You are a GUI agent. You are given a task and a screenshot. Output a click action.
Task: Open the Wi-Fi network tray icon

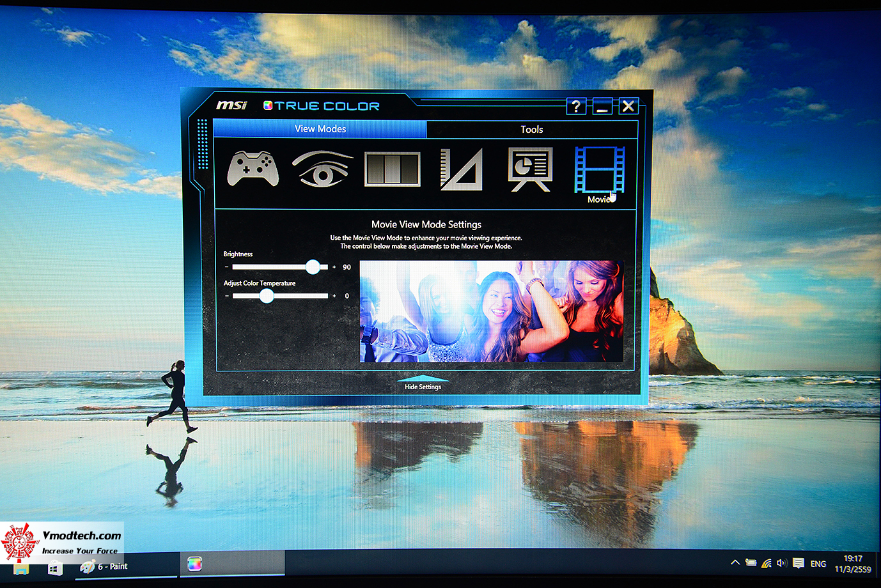click(x=766, y=563)
